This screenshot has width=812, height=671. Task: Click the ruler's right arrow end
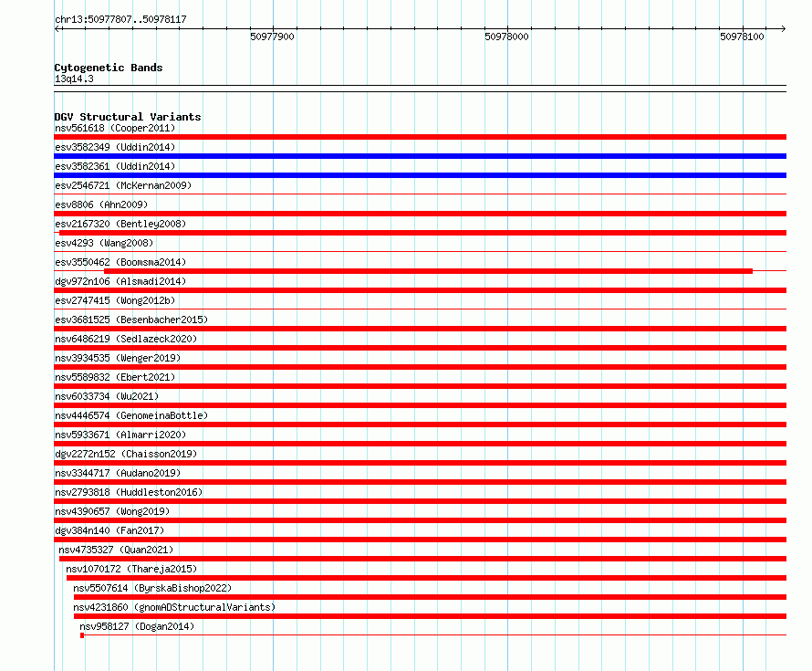point(784,28)
